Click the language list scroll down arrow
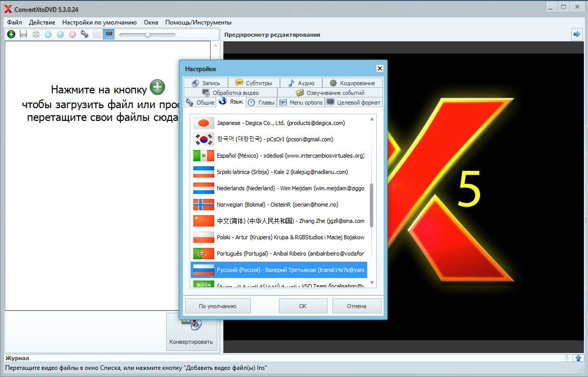This screenshot has width=588, height=377. click(x=372, y=283)
